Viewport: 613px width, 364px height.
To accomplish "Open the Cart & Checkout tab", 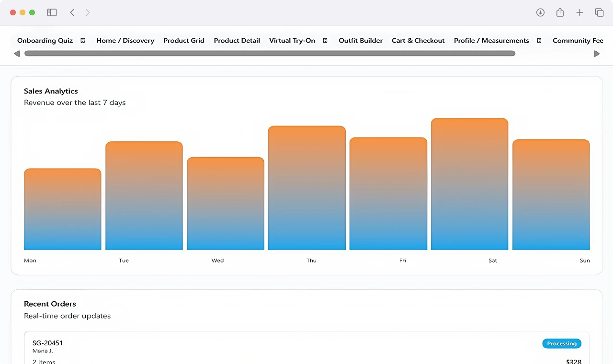I will [418, 41].
